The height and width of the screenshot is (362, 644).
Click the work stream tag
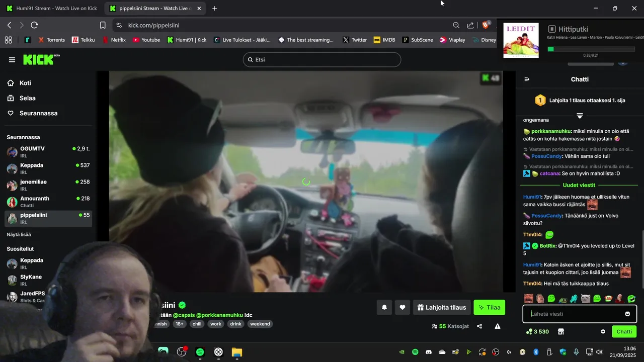point(216,324)
